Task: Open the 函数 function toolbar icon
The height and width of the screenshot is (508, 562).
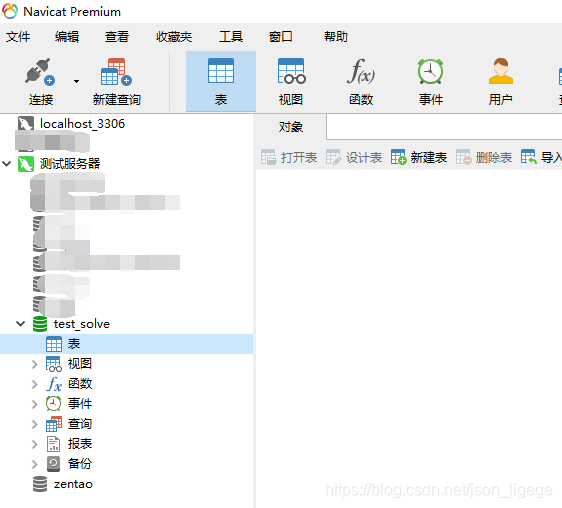Action: [361, 71]
